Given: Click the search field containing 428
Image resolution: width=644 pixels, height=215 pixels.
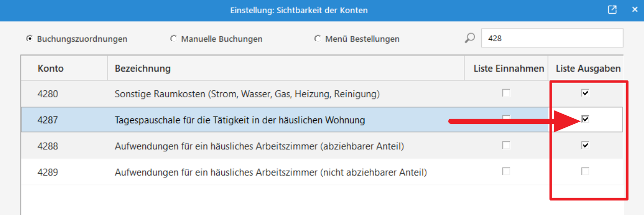Looking at the screenshot, I should 552,38.
